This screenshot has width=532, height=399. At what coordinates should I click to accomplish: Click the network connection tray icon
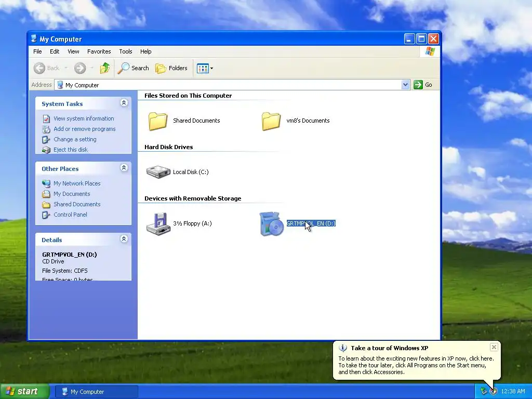pyautogui.click(x=484, y=392)
